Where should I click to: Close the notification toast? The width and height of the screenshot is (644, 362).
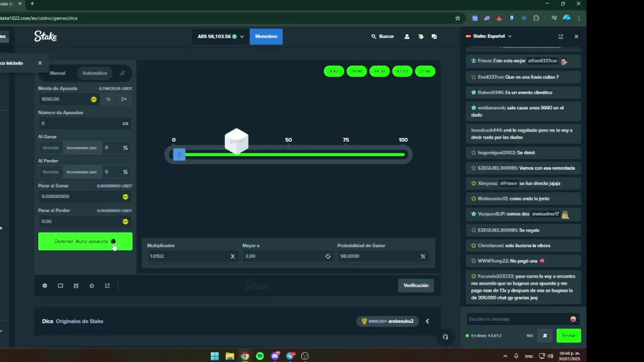[40, 63]
